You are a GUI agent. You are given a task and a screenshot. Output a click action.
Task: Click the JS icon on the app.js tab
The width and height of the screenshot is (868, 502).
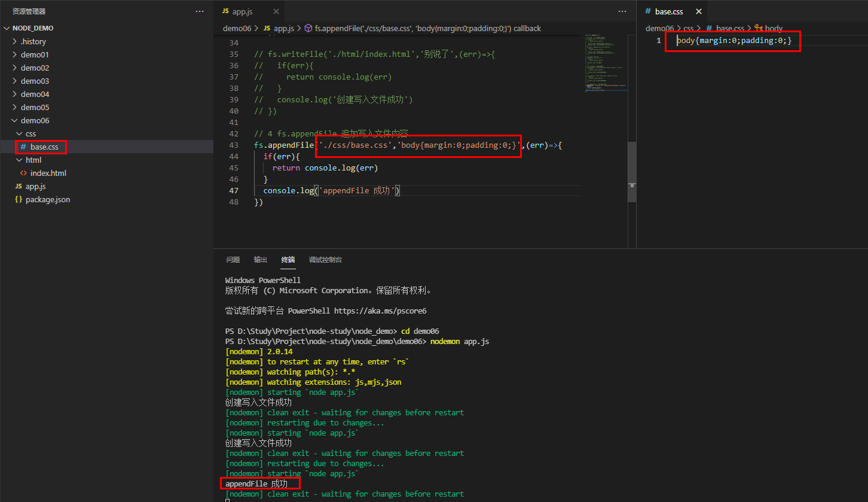pyautogui.click(x=226, y=10)
